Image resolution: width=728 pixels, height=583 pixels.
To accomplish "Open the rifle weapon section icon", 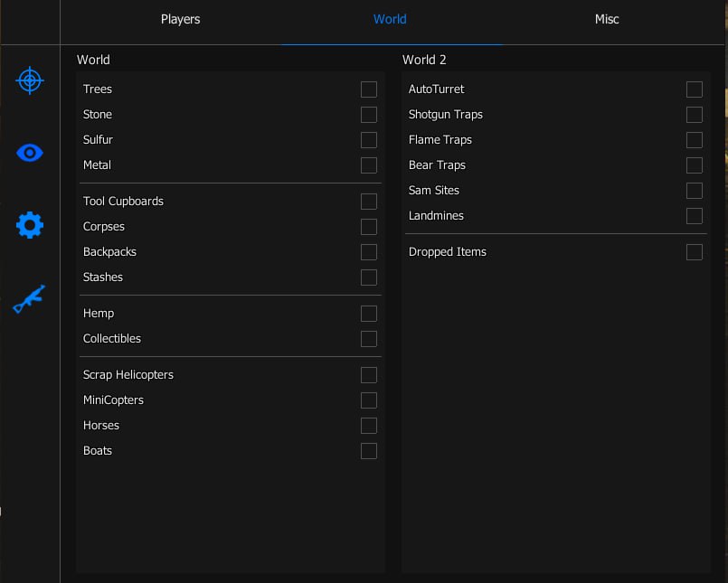I will (29, 299).
